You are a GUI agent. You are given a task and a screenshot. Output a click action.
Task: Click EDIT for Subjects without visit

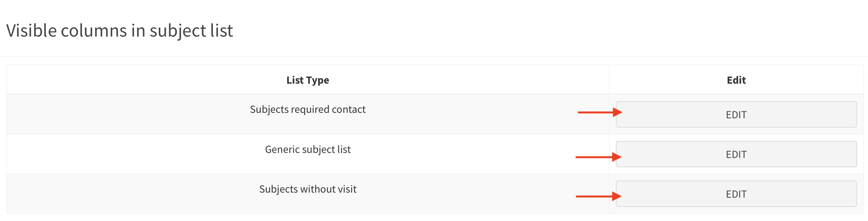click(x=736, y=194)
